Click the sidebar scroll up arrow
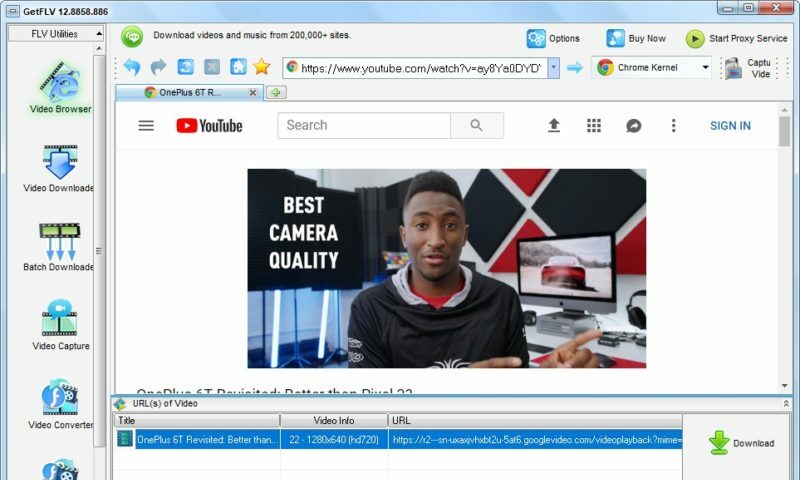This screenshot has height=480, width=800. [99, 48]
